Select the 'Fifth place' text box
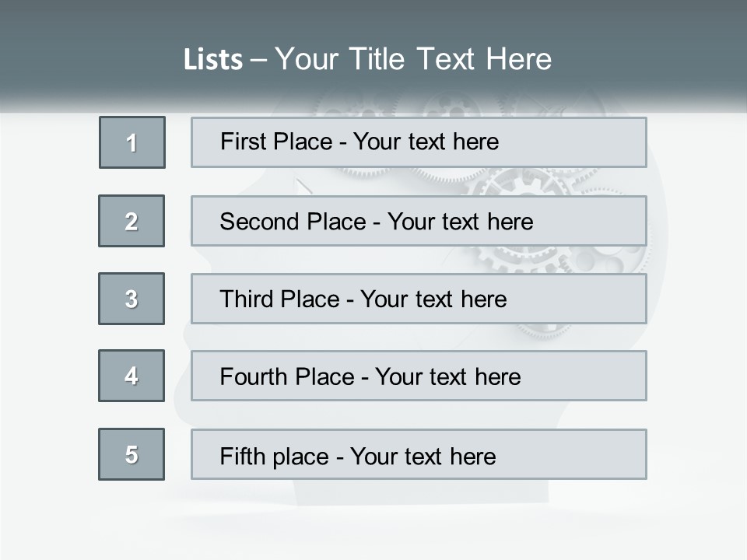Screen dimensions: 747x560 click(419, 454)
